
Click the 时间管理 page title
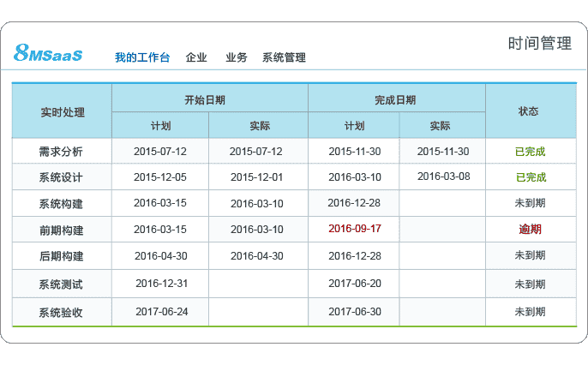pos(540,44)
